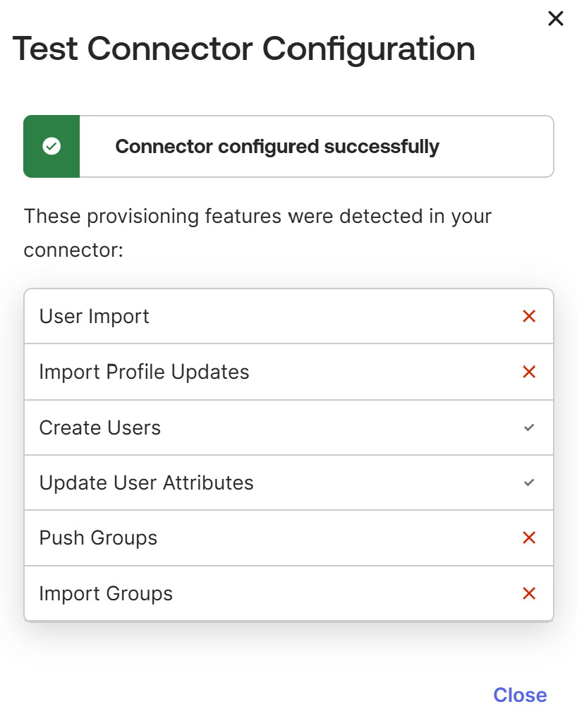Click the Test Connector Configuration heading
Viewport: 577px width, 728px height.
click(243, 49)
